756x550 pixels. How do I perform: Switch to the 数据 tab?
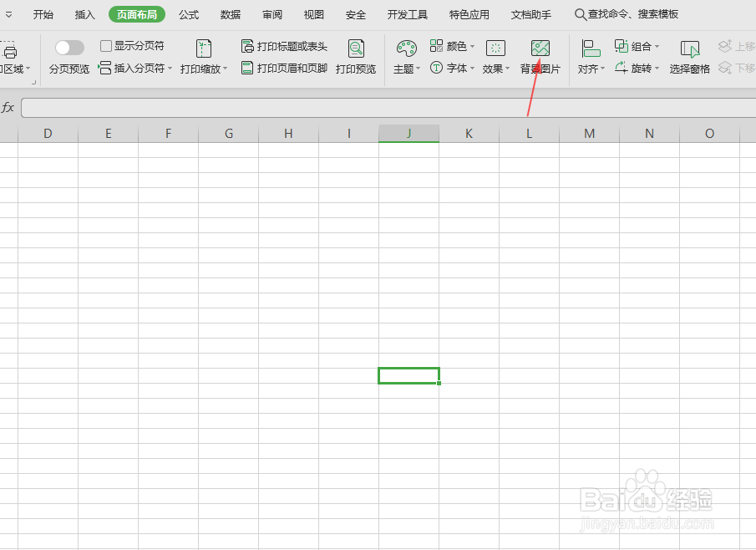click(x=231, y=14)
